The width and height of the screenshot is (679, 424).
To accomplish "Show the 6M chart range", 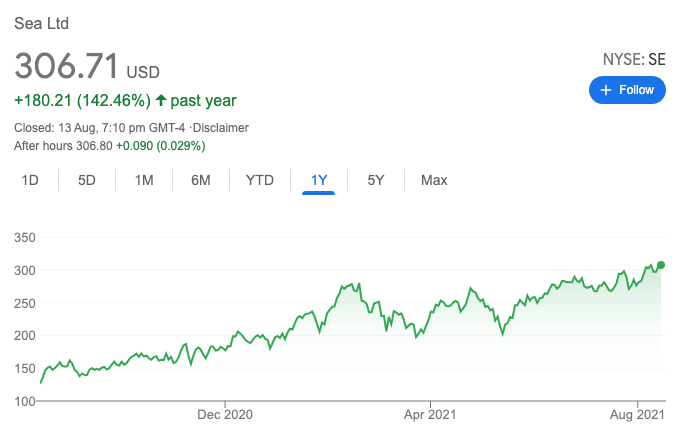I will [x=201, y=180].
